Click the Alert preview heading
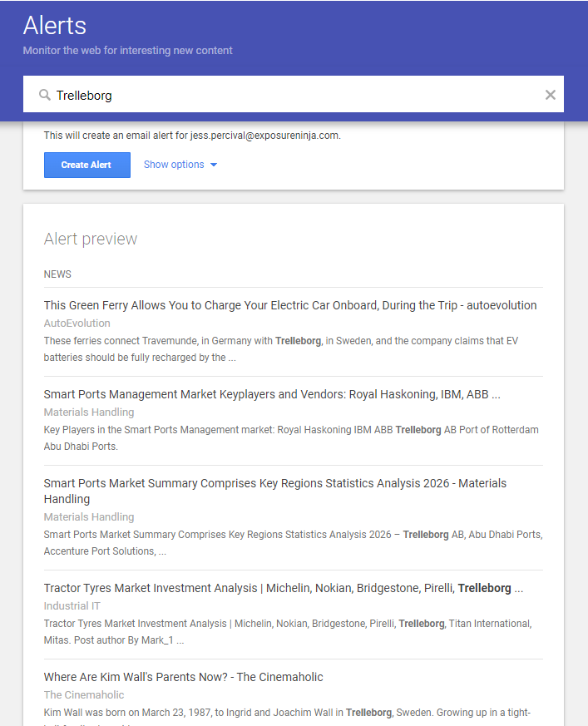588x726 pixels. tap(91, 239)
